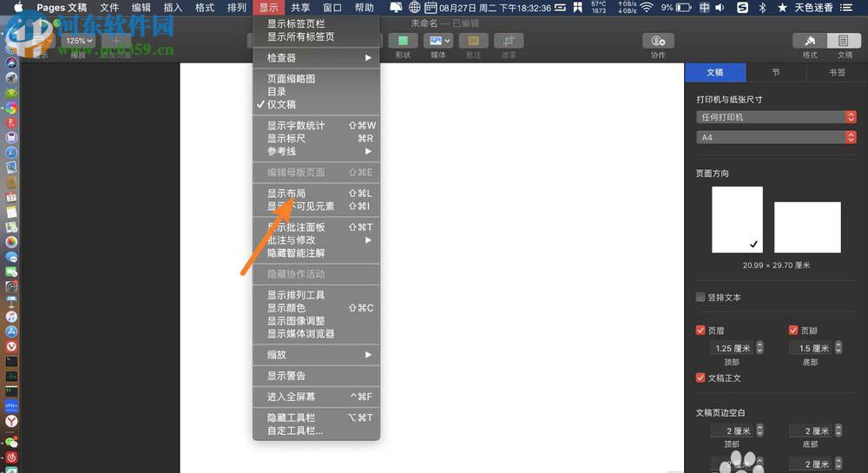This screenshot has height=473, width=868.
Task: Open the App Store in the Dock
Action: (11, 332)
